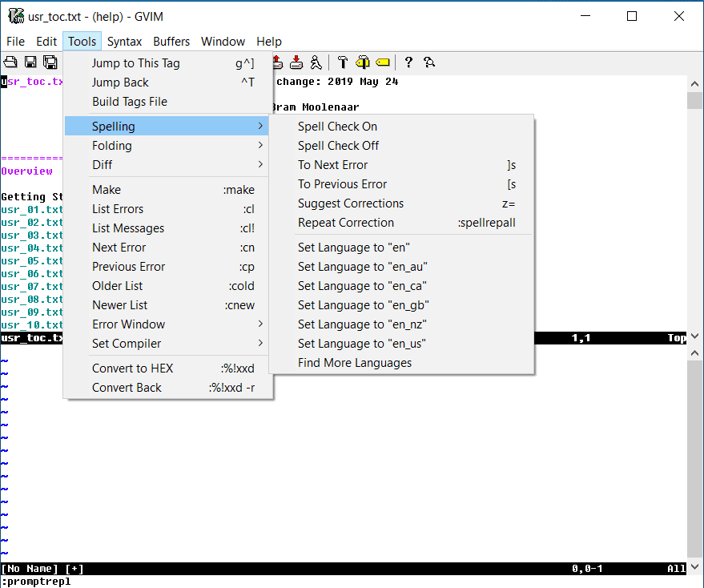Click usr_10.txt help link
Screen dimensions: 704x588
click(x=32, y=325)
